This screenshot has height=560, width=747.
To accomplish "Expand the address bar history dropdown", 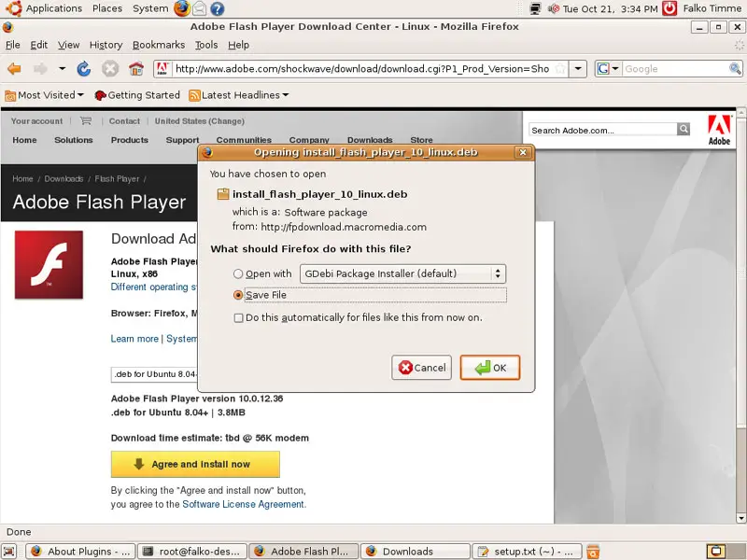I will point(578,69).
